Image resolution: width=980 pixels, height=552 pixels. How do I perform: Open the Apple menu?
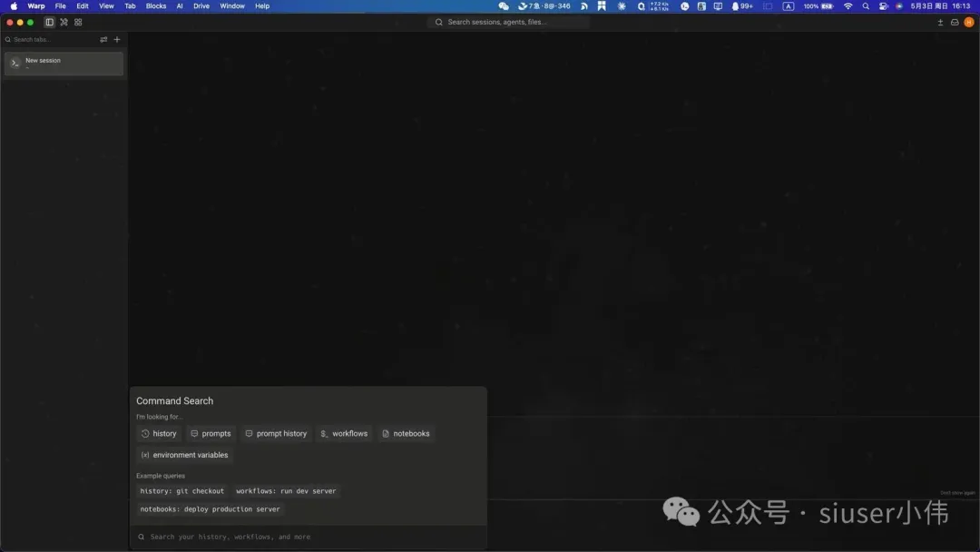[x=14, y=5]
